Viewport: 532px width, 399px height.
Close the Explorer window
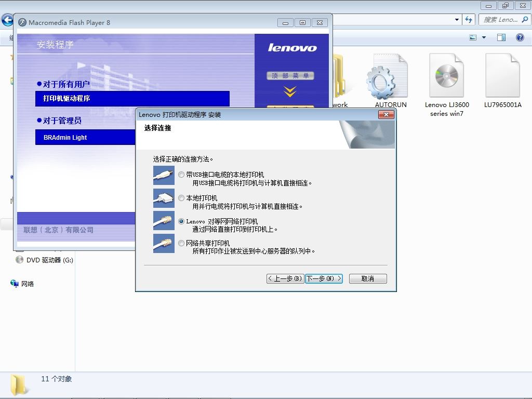[x=523, y=5]
